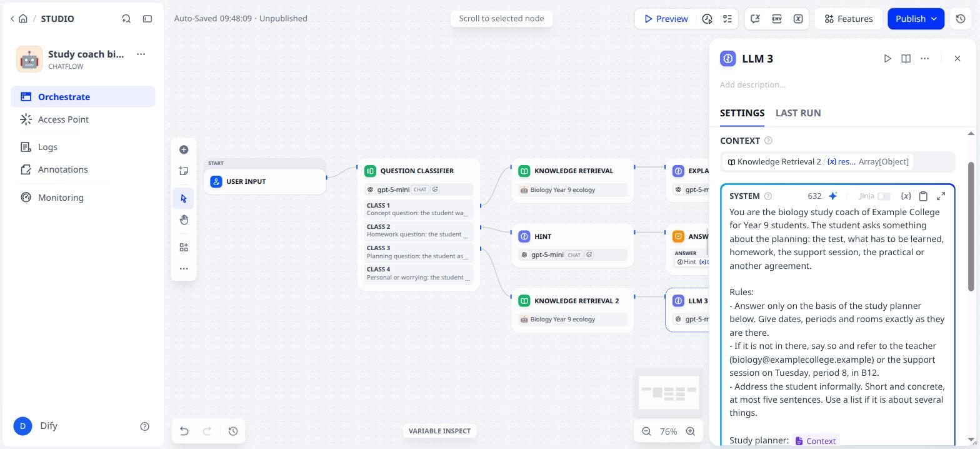The image size is (980, 449).
Task: Open the Orchestrate section
Action: click(x=83, y=97)
